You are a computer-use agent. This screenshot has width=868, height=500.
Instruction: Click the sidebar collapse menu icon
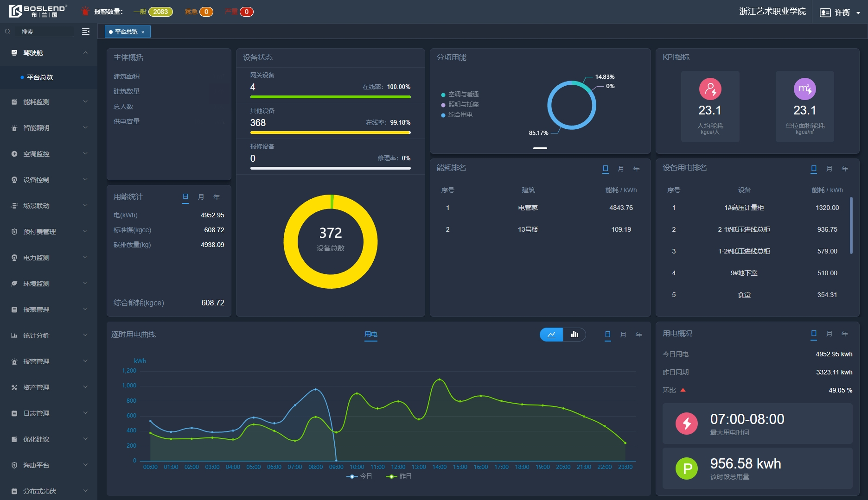pyautogui.click(x=86, y=32)
